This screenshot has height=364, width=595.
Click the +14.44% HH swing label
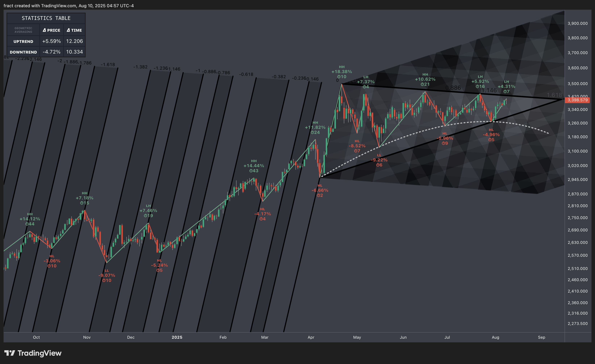pos(254,166)
